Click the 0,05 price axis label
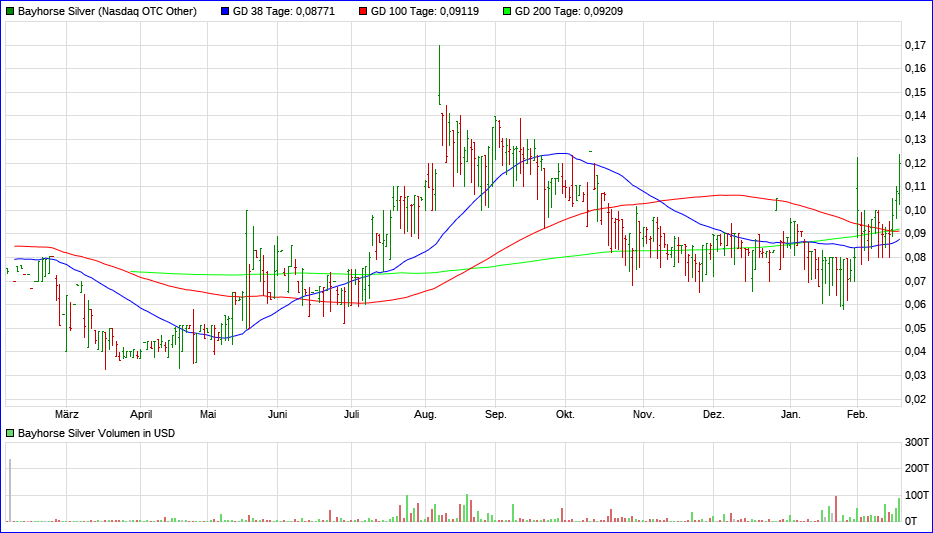 (915, 328)
